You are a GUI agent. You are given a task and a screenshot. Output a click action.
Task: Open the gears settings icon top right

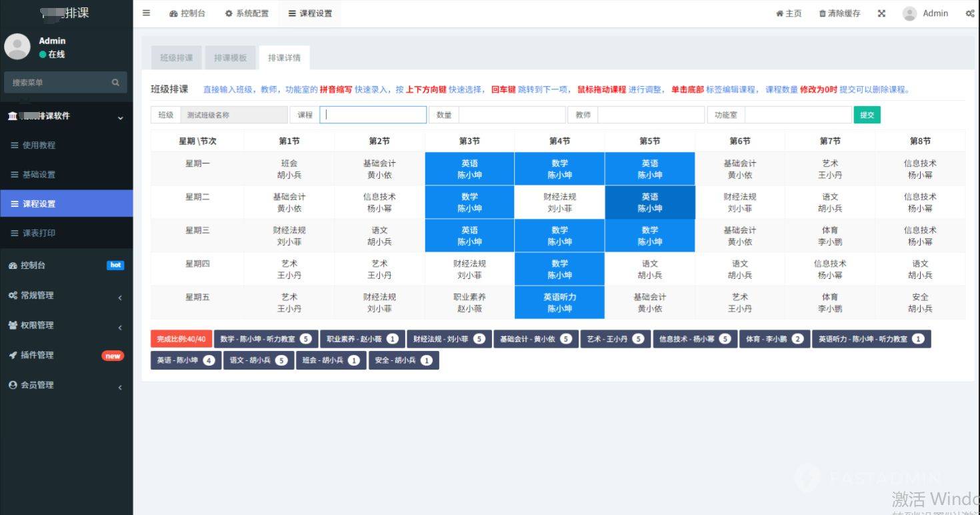coord(969,13)
